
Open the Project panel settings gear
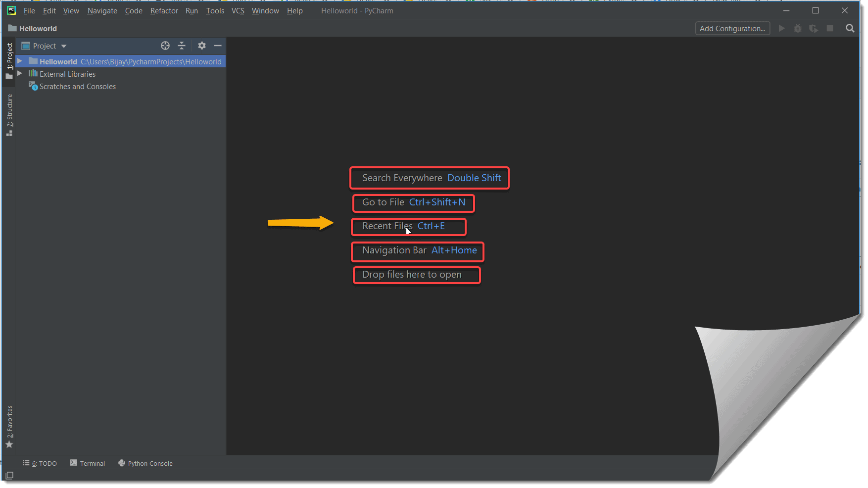(201, 46)
